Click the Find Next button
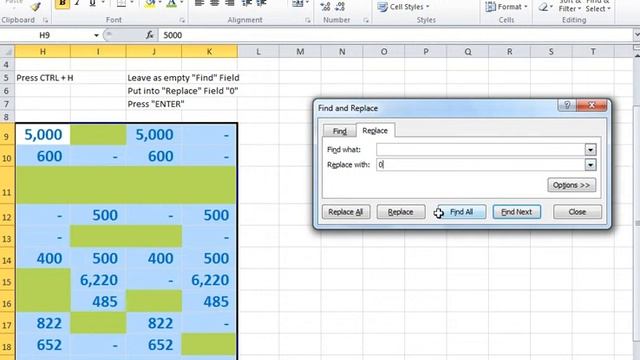Screen dimensions: 640x360 point(516,212)
